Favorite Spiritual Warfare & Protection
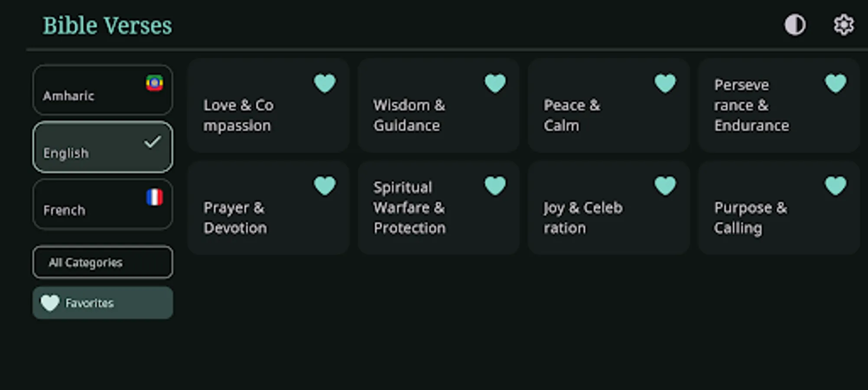This screenshot has width=868, height=390. point(495,185)
